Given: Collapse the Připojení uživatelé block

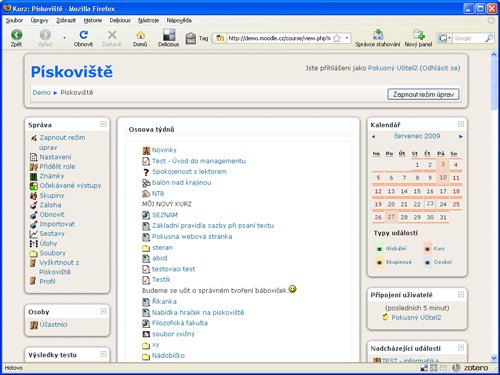Looking at the screenshot, I should pos(461,294).
